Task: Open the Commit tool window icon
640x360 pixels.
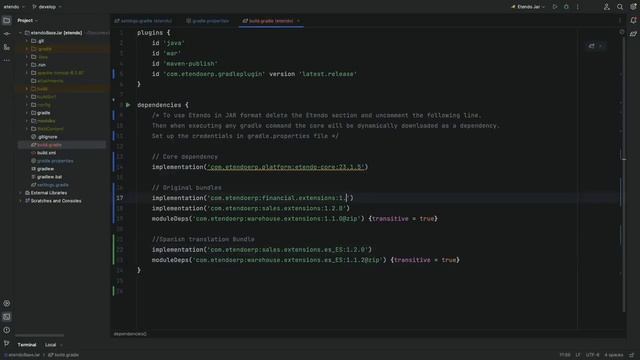Action: tap(7, 34)
